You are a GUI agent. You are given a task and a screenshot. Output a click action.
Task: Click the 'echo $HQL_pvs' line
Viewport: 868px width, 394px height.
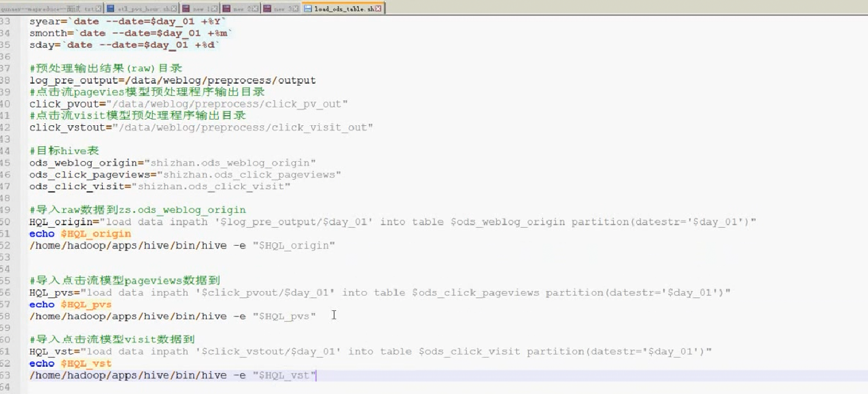(x=71, y=304)
